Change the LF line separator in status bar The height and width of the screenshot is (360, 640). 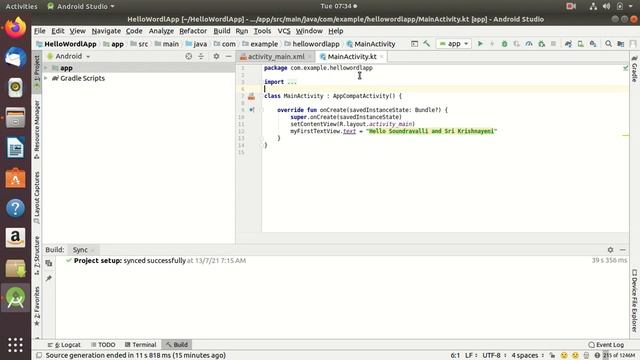click(470, 355)
